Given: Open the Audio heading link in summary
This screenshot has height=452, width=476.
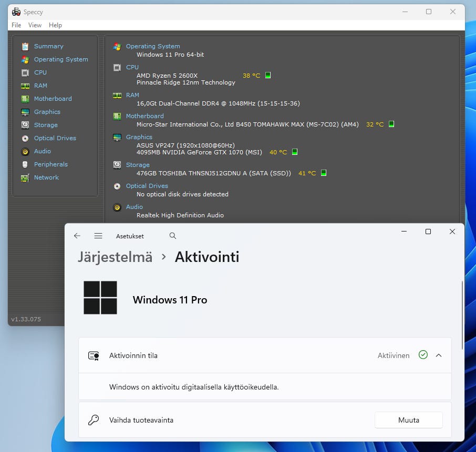Looking at the screenshot, I should (134, 207).
